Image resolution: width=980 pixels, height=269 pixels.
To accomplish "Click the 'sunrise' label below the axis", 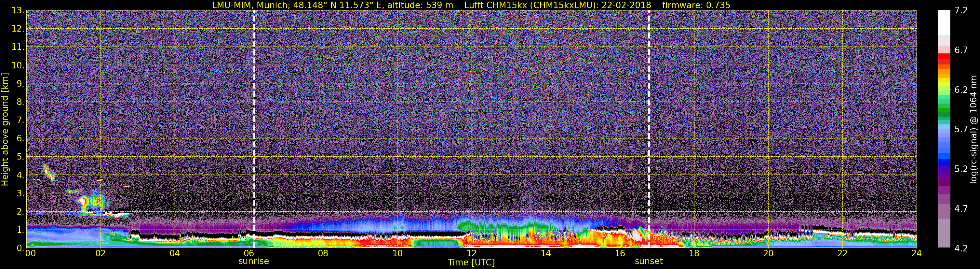I will (x=253, y=262).
